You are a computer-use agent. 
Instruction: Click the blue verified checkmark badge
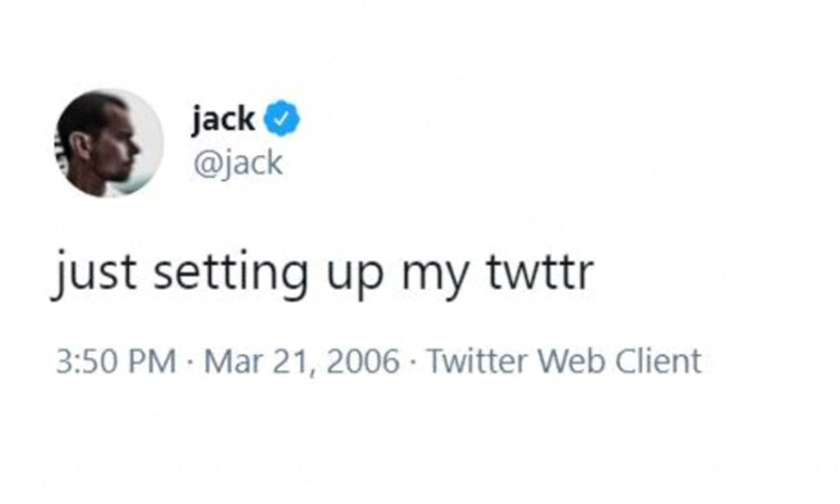pos(286,120)
